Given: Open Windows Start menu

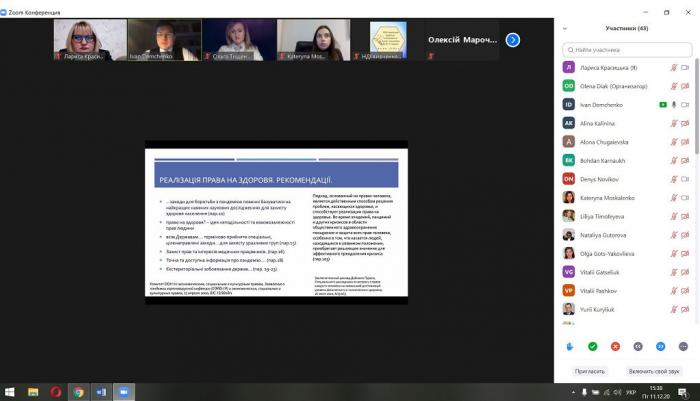Looking at the screenshot, I should 10,392.
